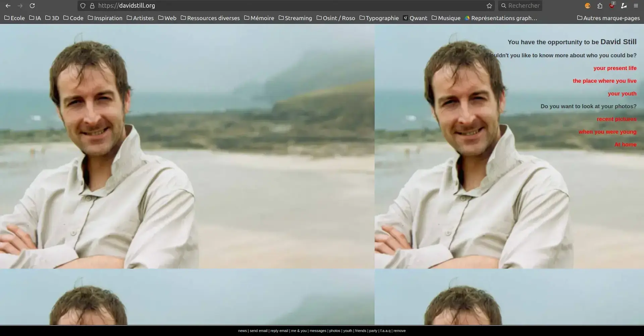Click the padlock site security icon
Image resolution: width=644 pixels, height=336 pixels.
92,6
